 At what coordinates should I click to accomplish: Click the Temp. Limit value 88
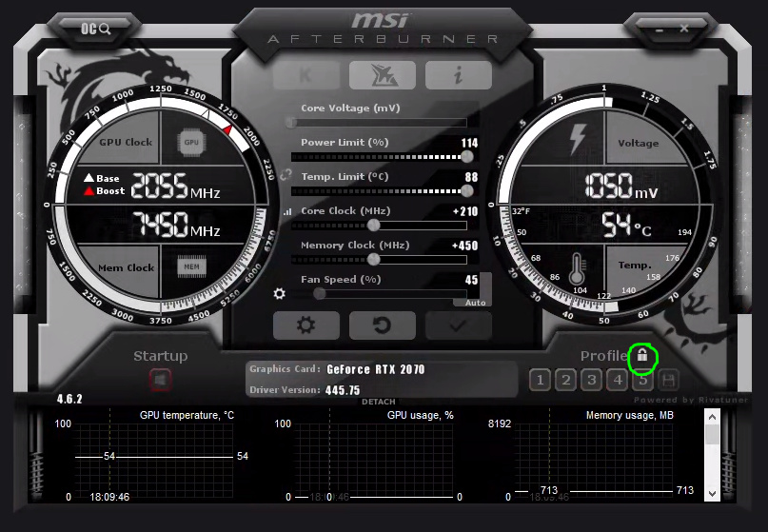[x=471, y=177]
